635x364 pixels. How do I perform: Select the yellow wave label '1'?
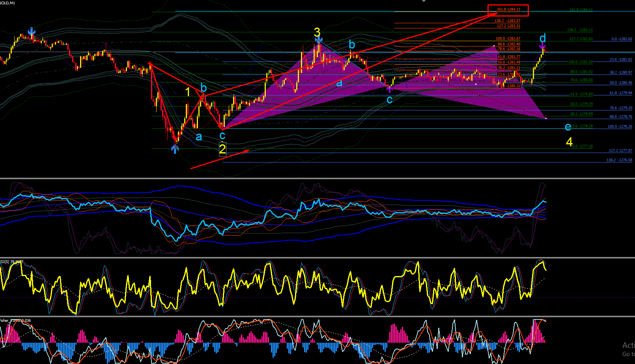[x=188, y=92]
